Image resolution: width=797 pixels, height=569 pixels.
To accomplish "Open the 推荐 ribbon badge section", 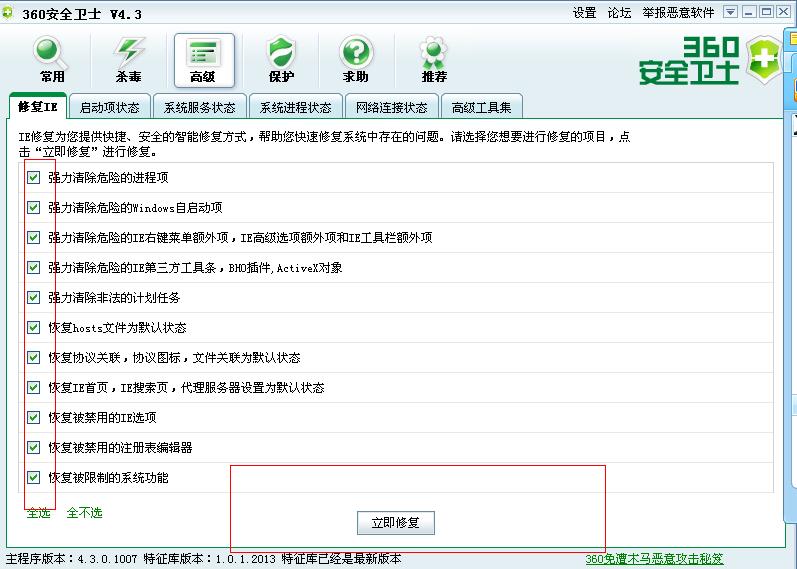I will (x=434, y=60).
